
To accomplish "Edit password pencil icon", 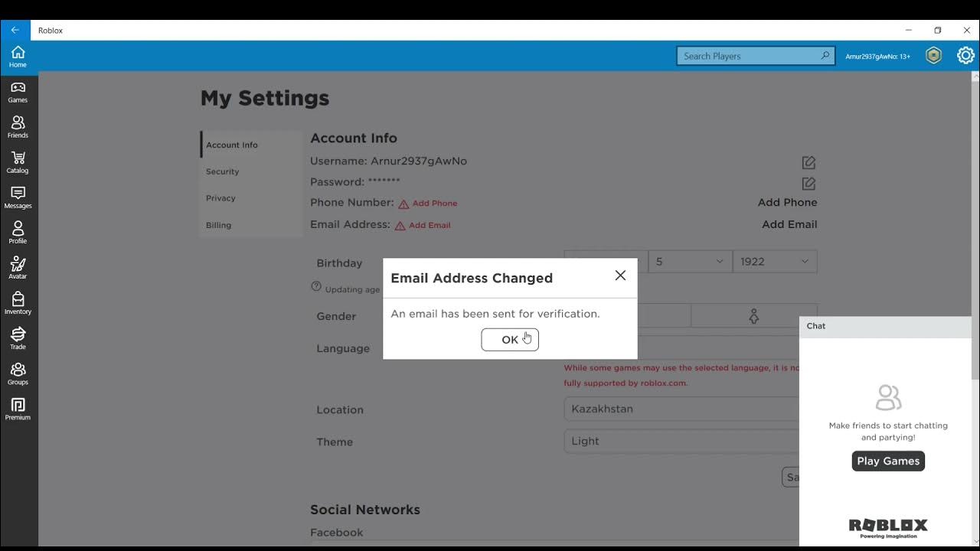I will (x=808, y=184).
